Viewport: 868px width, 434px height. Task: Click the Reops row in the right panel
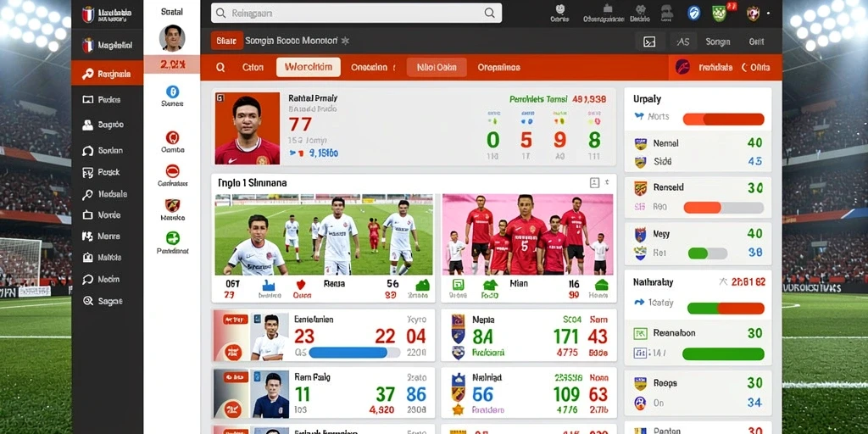click(698, 383)
